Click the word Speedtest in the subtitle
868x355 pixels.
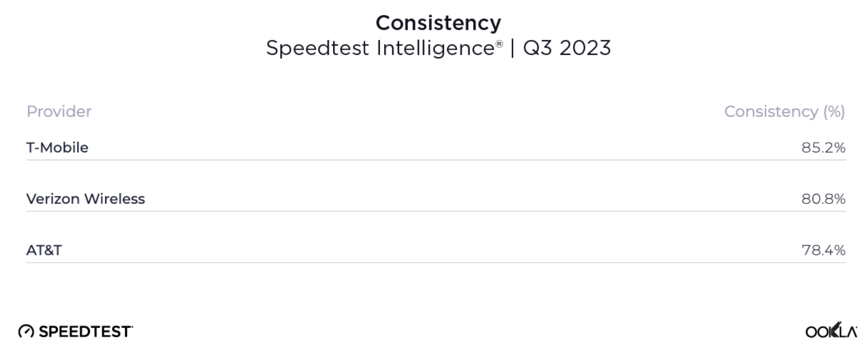tap(318, 48)
